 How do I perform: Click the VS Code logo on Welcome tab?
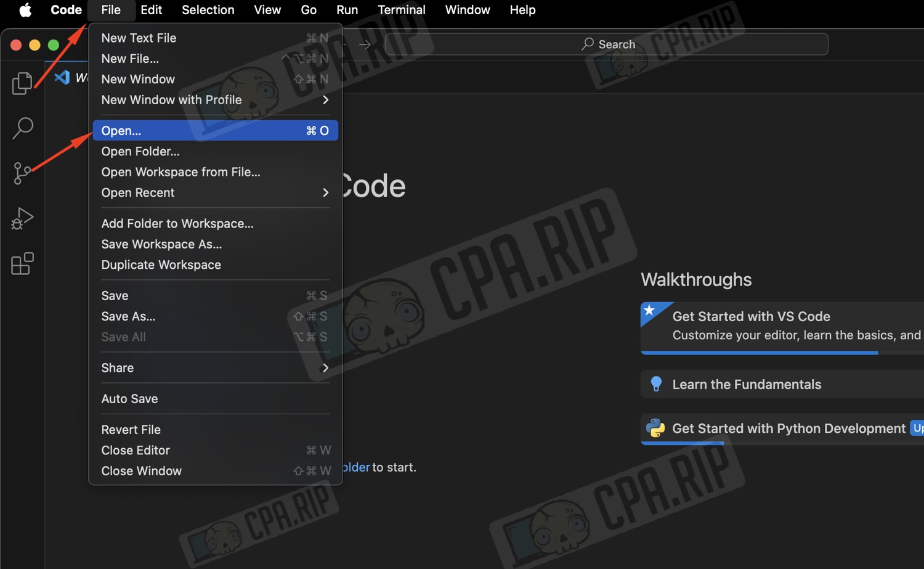point(62,77)
